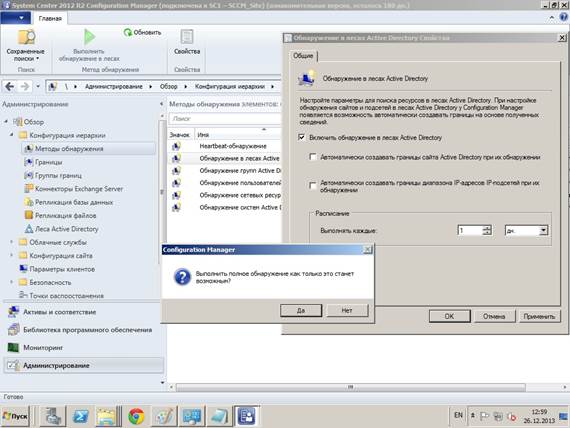Open Администрирование workspace
Viewport: 570px width, 428px height.
point(84,365)
